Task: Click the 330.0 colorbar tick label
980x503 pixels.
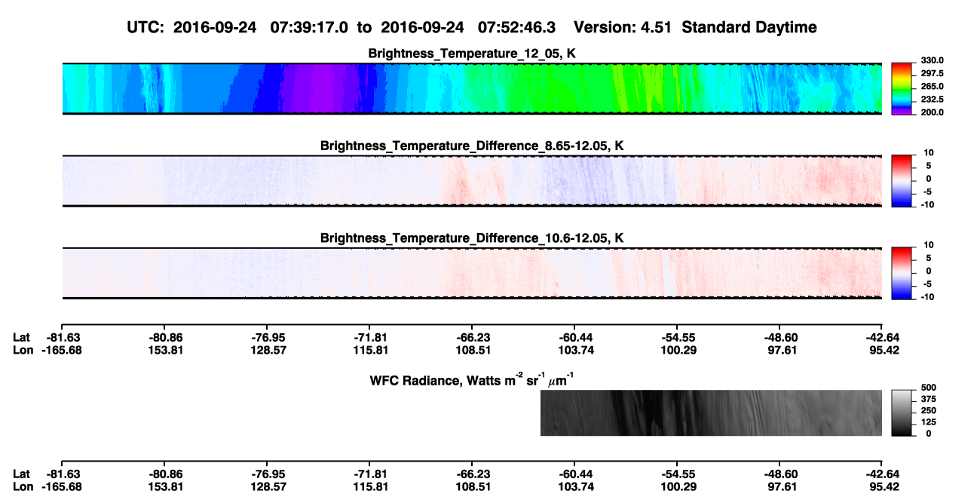Action: [933, 60]
